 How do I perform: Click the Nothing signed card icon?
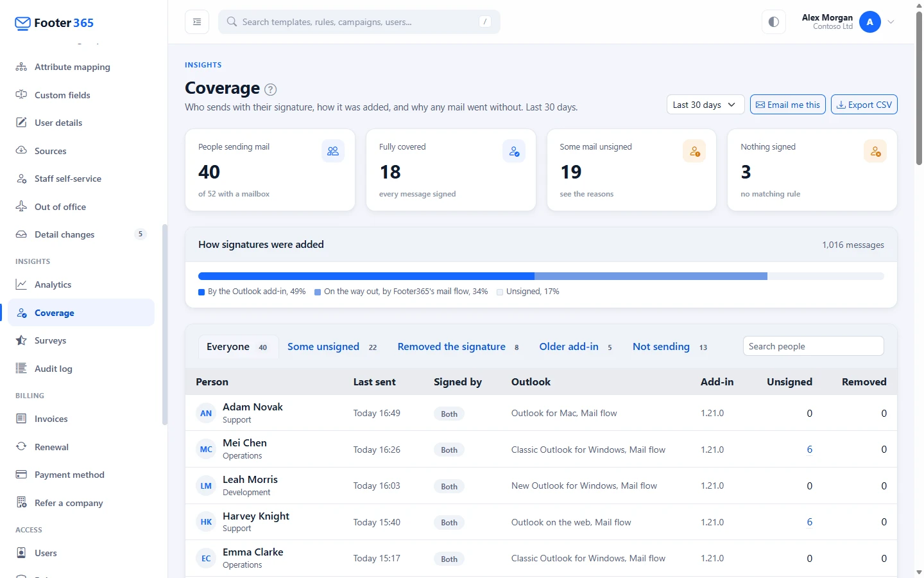[x=875, y=152]
